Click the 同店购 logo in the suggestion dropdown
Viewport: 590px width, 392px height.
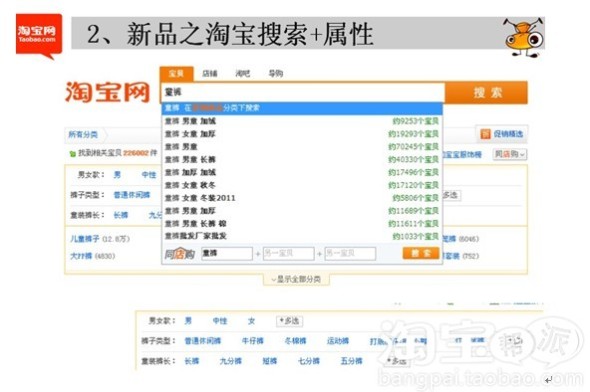click(x=179, y=254)
